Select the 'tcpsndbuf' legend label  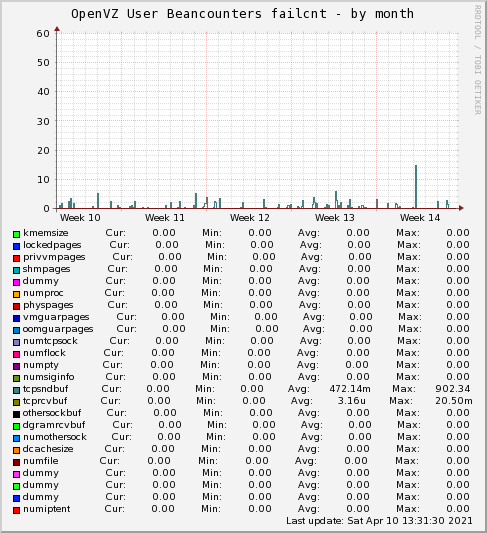(46, 389)
